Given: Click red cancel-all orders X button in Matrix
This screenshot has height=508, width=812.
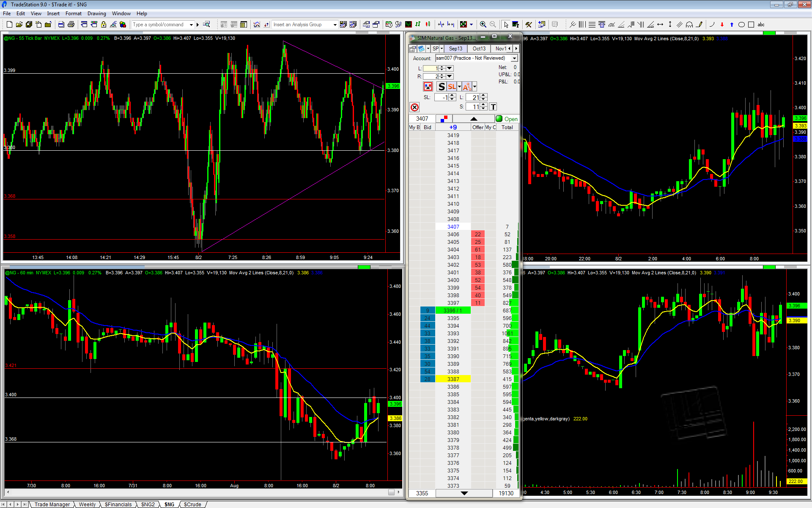Looking at the screenshot, I should 414,107.
